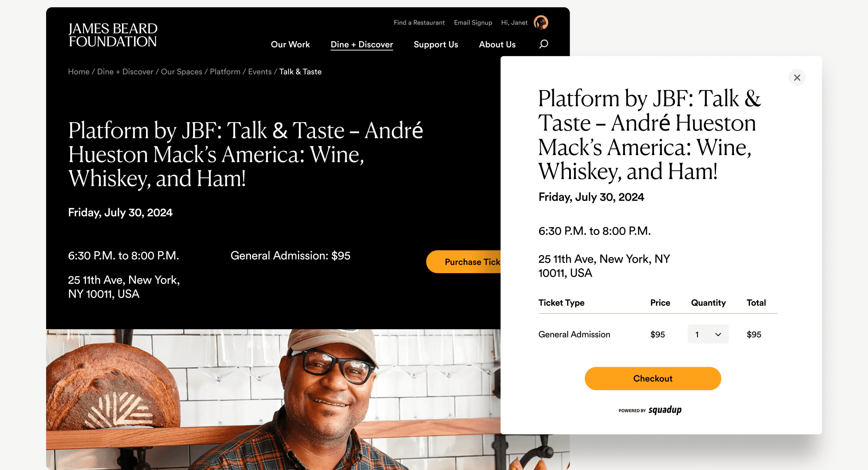Expand the ticket quantity dropdown
Screen dimensions: 868x470
[708, 334]
